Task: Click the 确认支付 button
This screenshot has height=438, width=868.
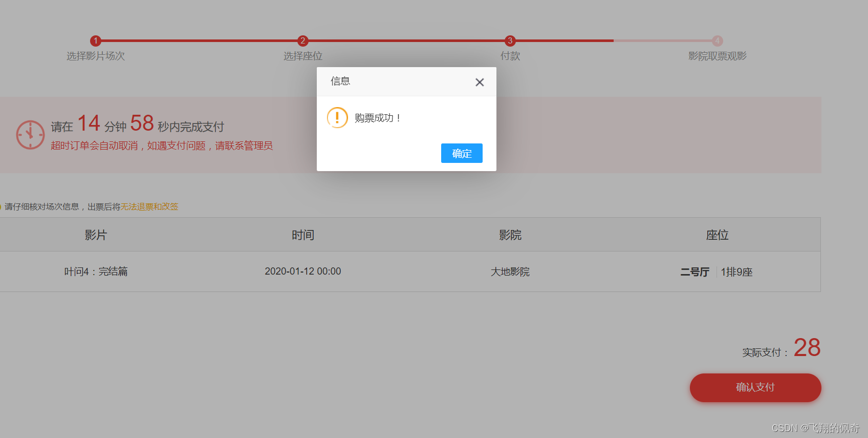Action: point(755,387)
